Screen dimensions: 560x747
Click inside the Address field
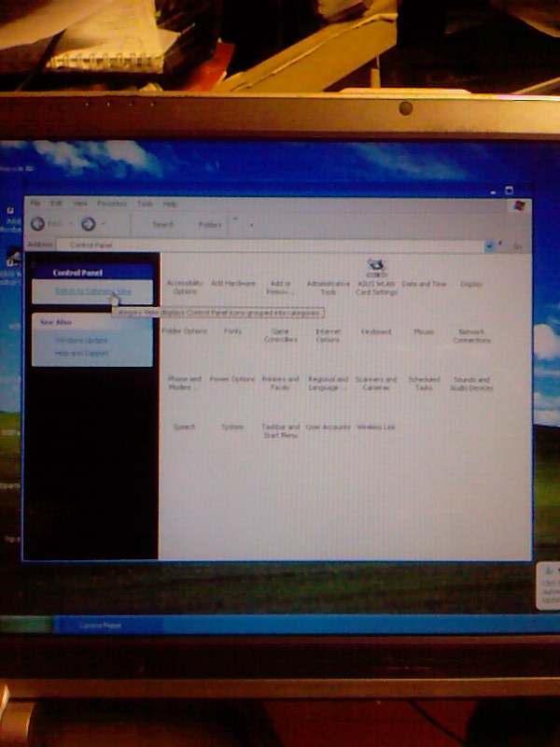point(271,246)
